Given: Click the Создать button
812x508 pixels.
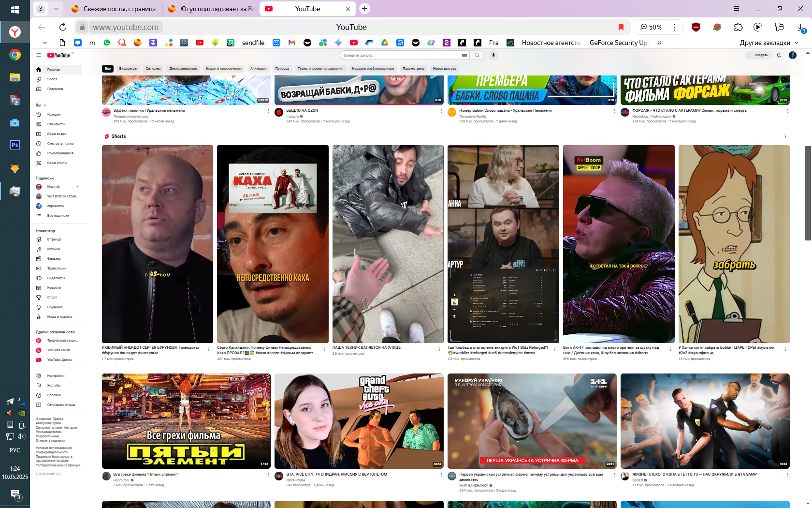Looking at the screenshot, I should point(757,55).
